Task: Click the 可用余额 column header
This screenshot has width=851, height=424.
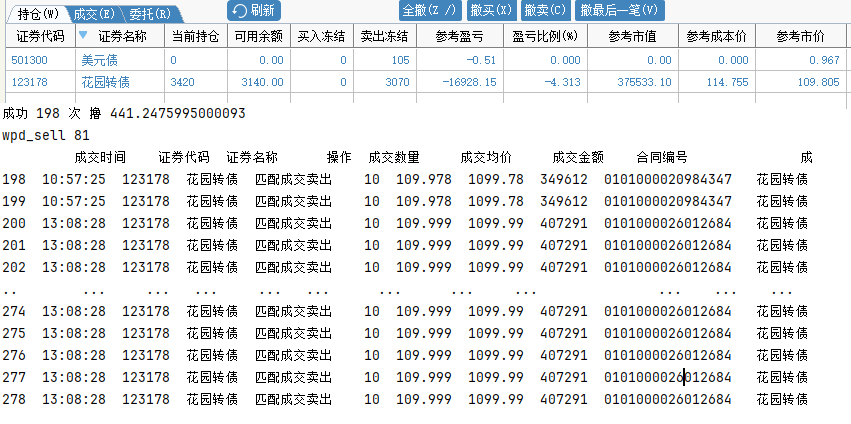Action: 259,36
